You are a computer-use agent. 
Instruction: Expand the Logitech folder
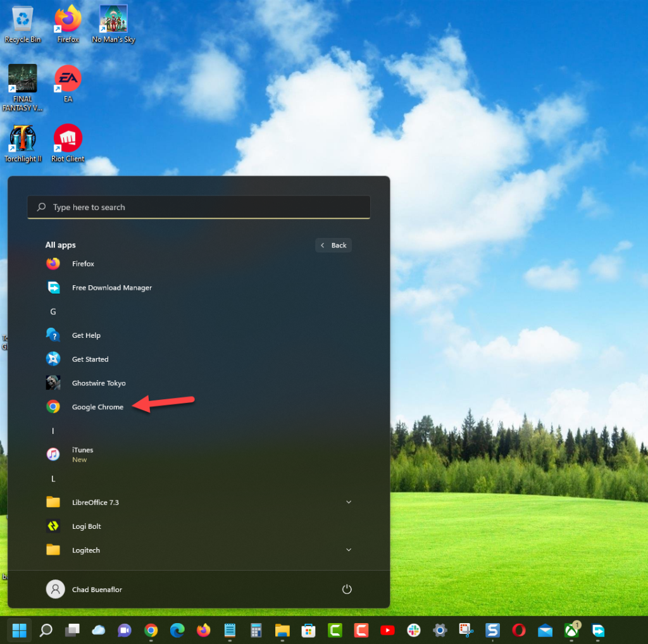198,550
